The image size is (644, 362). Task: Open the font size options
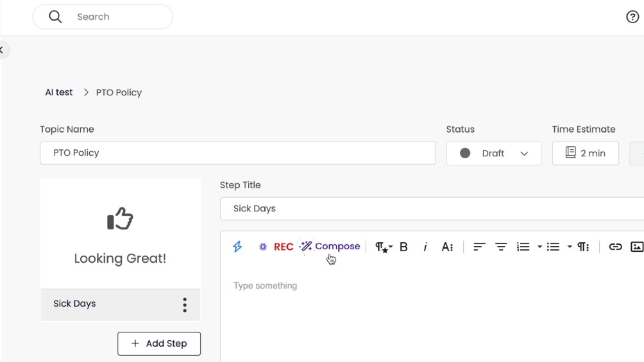447,247
